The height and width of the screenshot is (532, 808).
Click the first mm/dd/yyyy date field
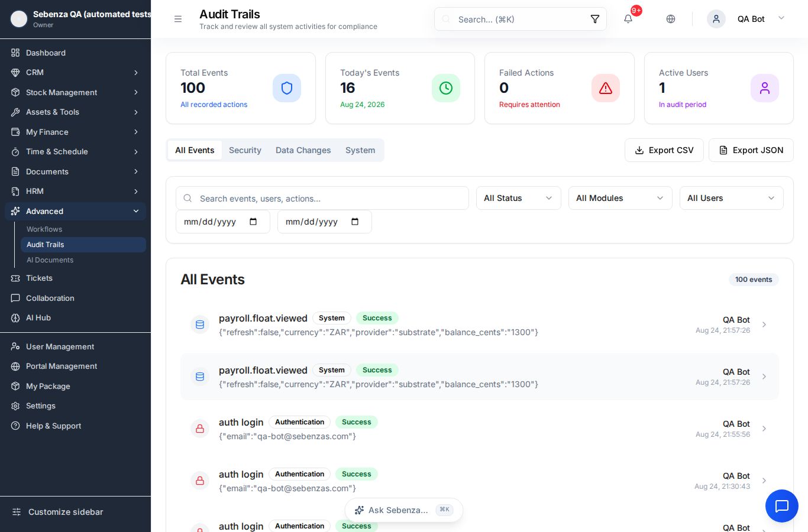223,222
